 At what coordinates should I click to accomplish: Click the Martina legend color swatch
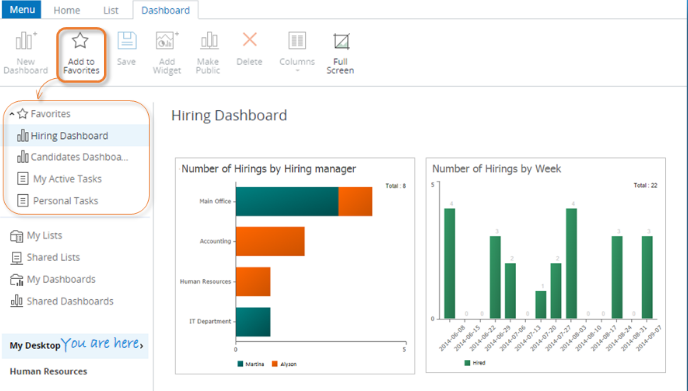240,364
